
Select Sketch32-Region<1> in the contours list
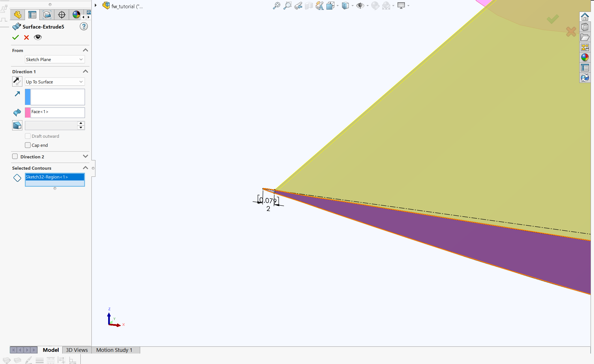coord(55,177)
